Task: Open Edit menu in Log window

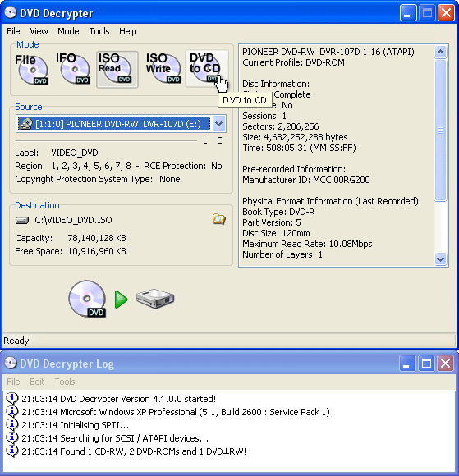Action: click(x=37, y=382)
